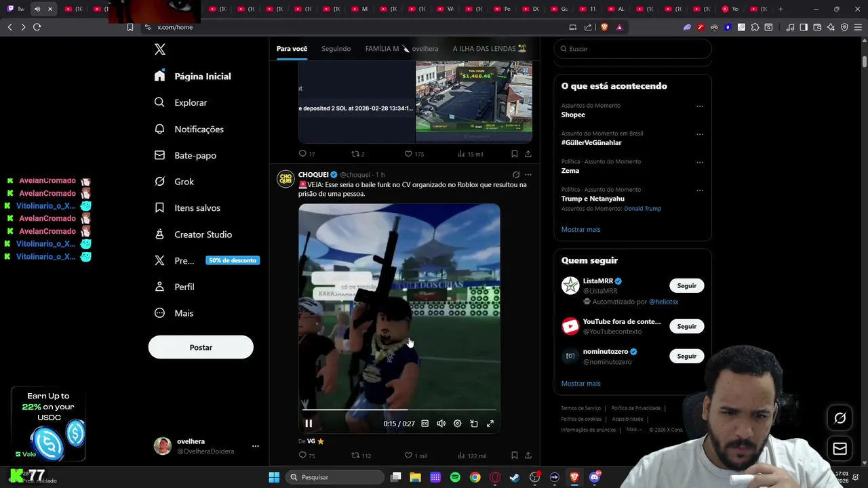Follow YouTube fora de contexto
Screen dimensions: 868x488
point(686,326)
